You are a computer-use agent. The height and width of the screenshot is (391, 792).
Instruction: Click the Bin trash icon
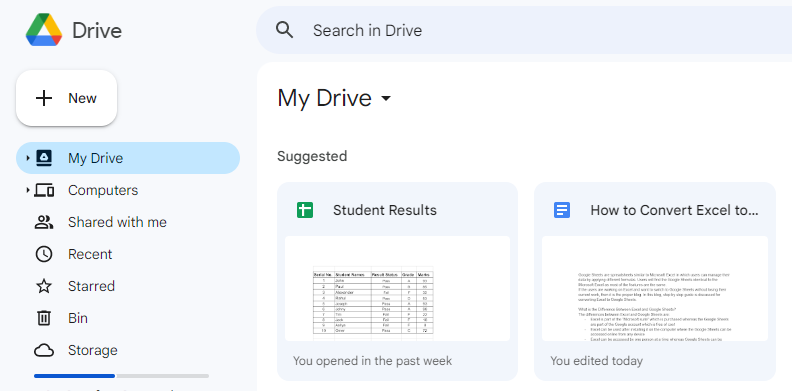coord(44,318)
